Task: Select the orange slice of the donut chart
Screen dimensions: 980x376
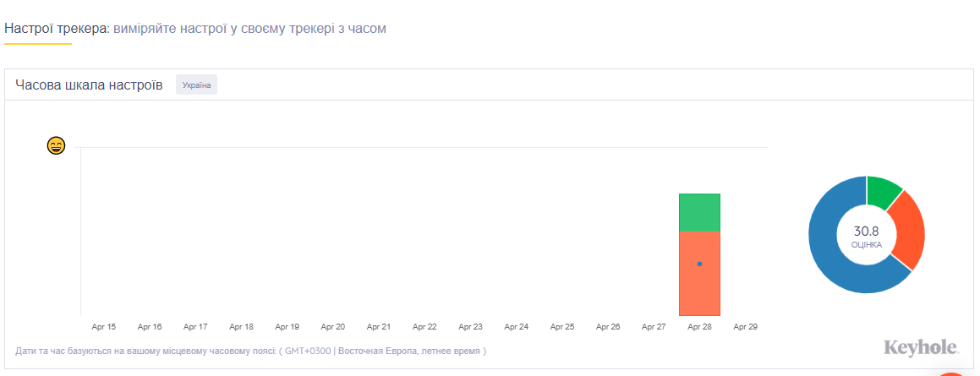Action: (x=909, y=229)
